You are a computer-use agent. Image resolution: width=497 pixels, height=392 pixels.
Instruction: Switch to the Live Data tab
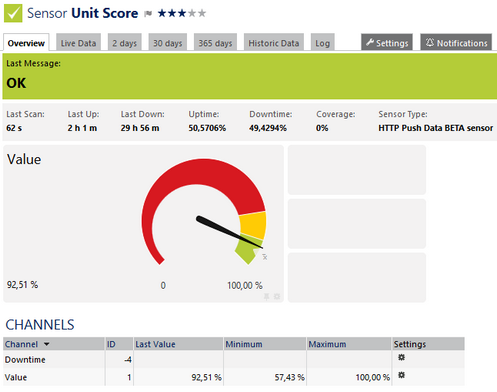coord(78,43)
